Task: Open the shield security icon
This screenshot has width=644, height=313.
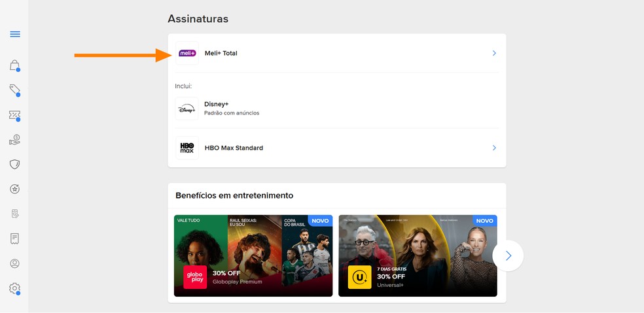Action: (x=15, y=165)
